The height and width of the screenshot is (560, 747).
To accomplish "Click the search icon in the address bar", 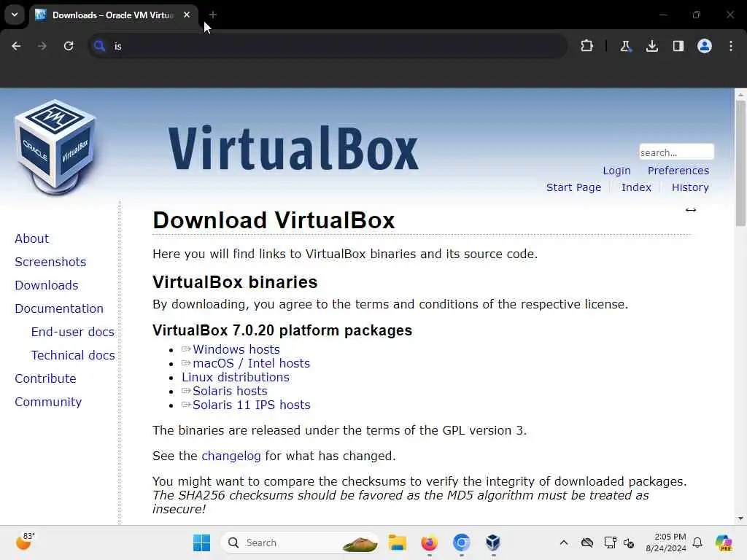I will tap(99, 46).
